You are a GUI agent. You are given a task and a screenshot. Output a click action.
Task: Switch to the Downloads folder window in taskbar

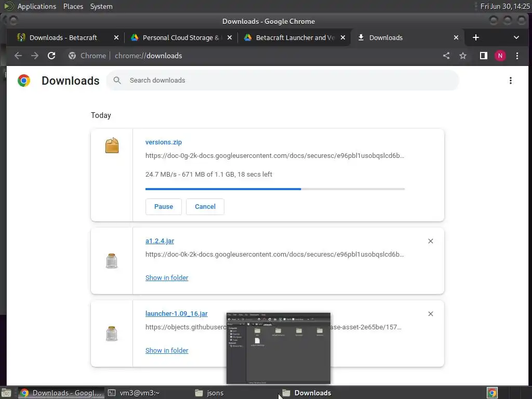point(312,393)
